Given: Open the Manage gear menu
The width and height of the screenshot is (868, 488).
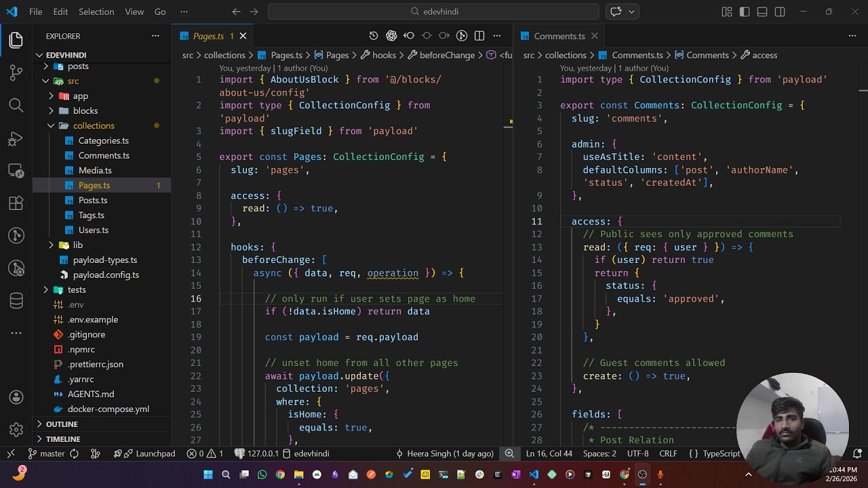Looking at the screenshot, I should [x=16, y=430].
